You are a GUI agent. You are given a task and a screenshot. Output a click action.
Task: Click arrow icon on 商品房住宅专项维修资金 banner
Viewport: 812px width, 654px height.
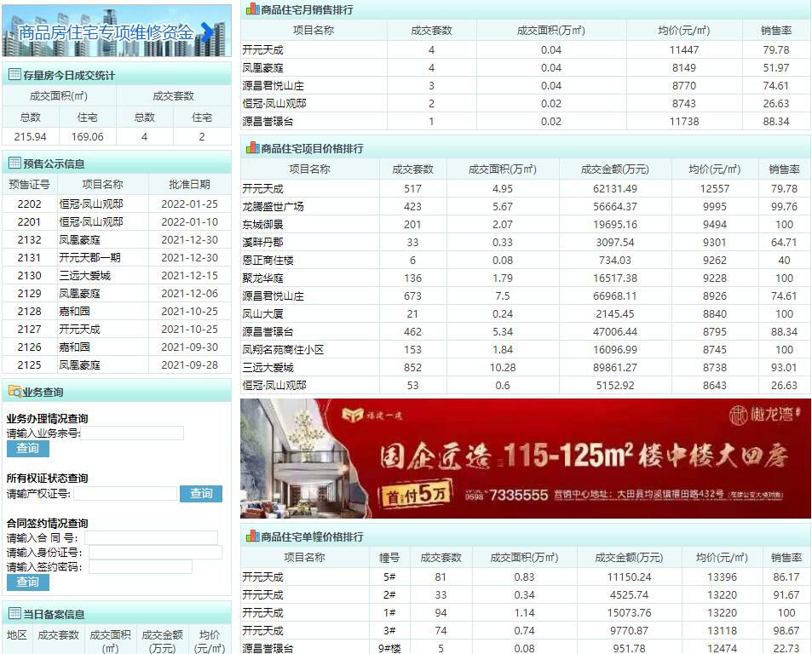tap(207, 32)
